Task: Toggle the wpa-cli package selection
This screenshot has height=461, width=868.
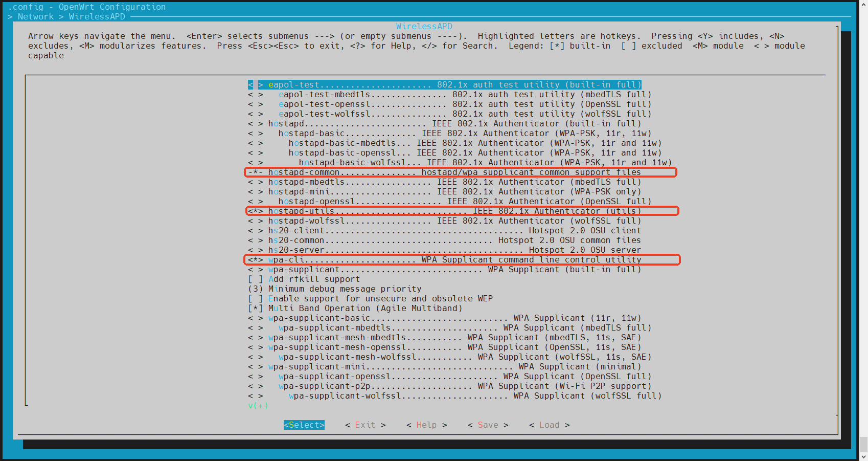Action: (256, 260)
